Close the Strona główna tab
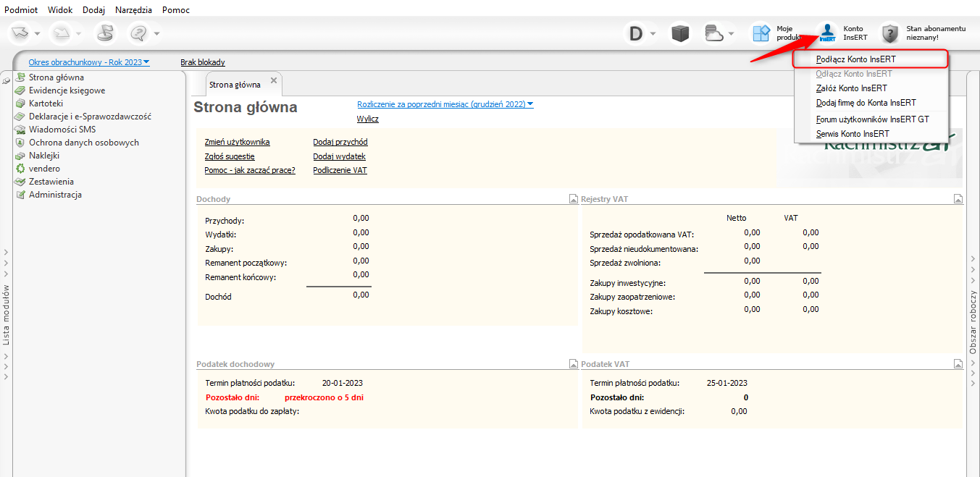This screenshot has width=980, height=477. [x=274, y=80]
